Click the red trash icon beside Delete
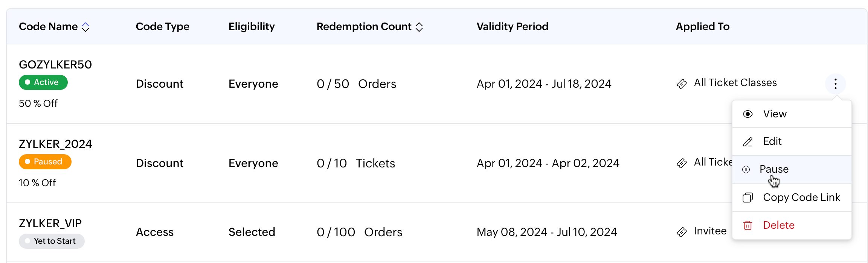 [747, 225]
